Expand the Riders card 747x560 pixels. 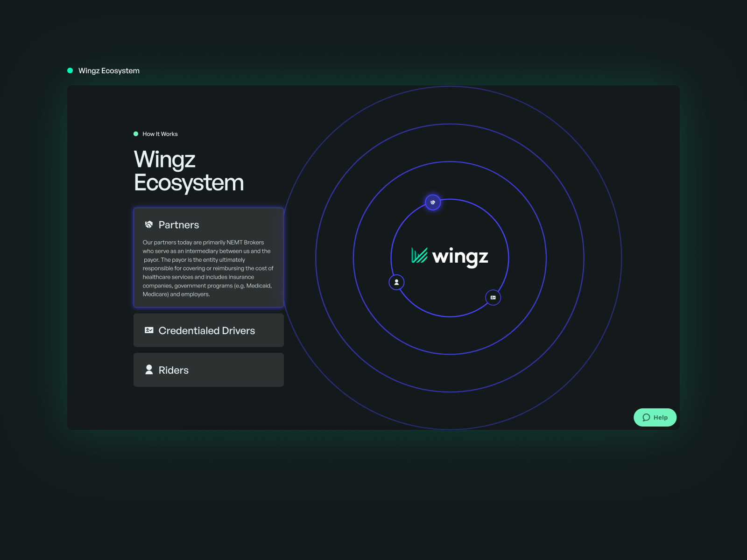(209, 370)
